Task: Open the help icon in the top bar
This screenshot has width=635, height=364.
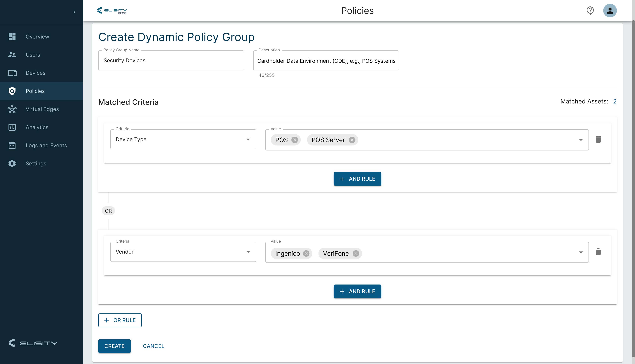Action: 590,11
